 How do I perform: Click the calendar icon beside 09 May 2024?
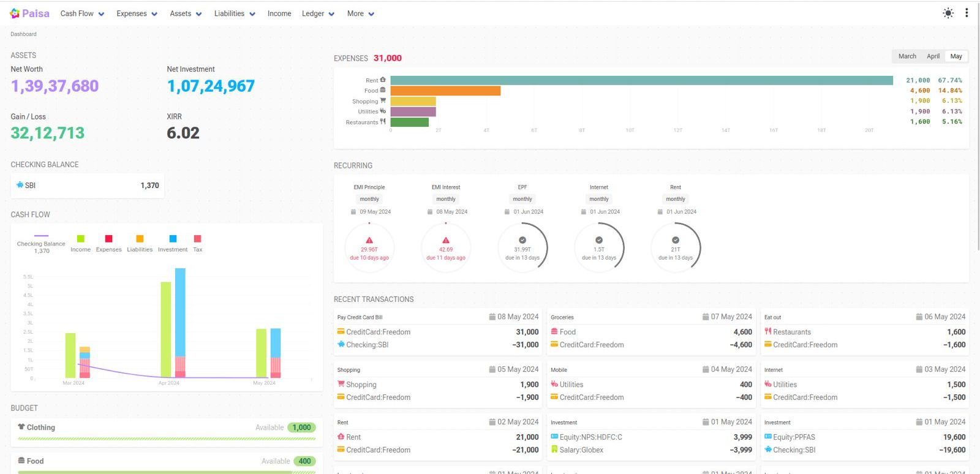pos(353,212)
